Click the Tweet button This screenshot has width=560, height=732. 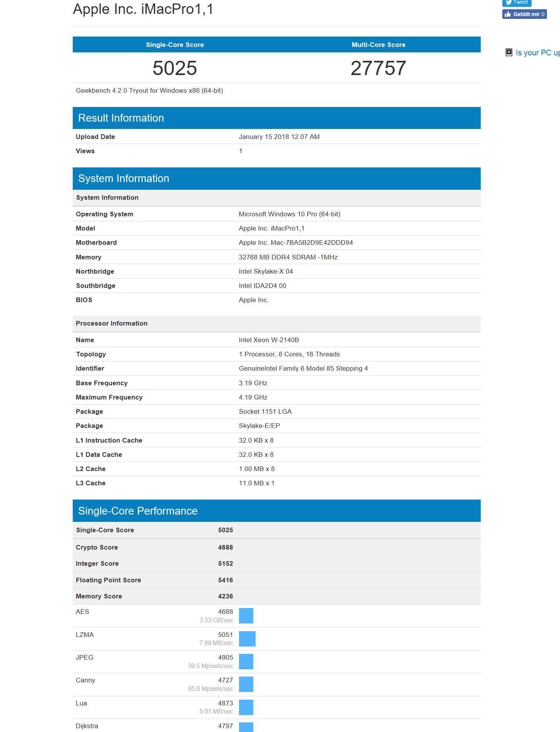pyautogui.click(x=517, y=3)
